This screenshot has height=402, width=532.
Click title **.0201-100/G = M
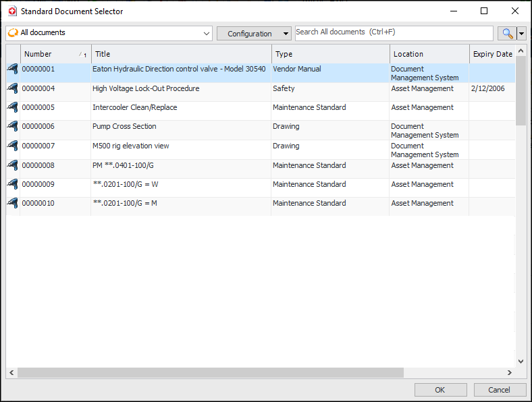(125, 204)
